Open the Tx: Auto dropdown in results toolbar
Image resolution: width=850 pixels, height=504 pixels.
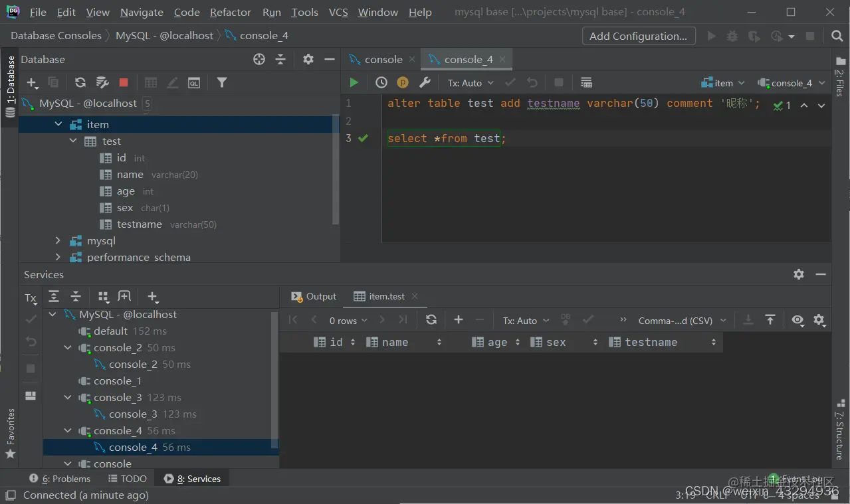(526, 321)
